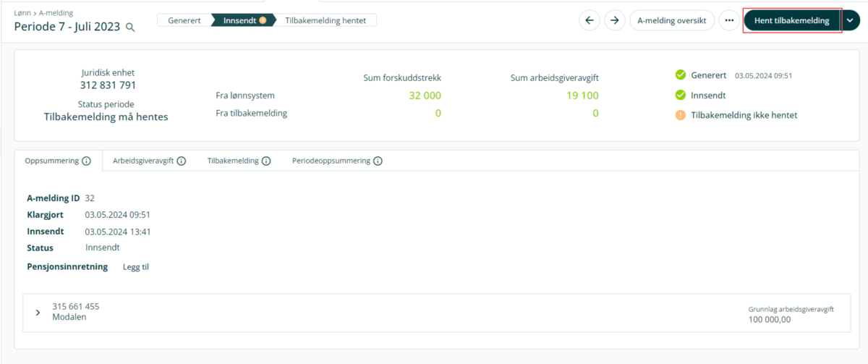Viewport: 868px width, 364px height.
Task: Go to next period with right arrow
Action: (614, 20)
